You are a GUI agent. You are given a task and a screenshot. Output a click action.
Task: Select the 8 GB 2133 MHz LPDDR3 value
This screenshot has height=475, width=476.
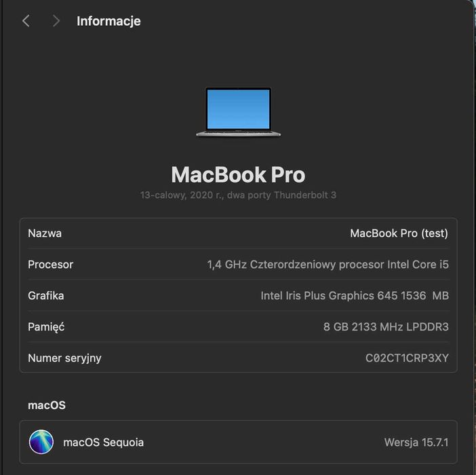(386, 327)
